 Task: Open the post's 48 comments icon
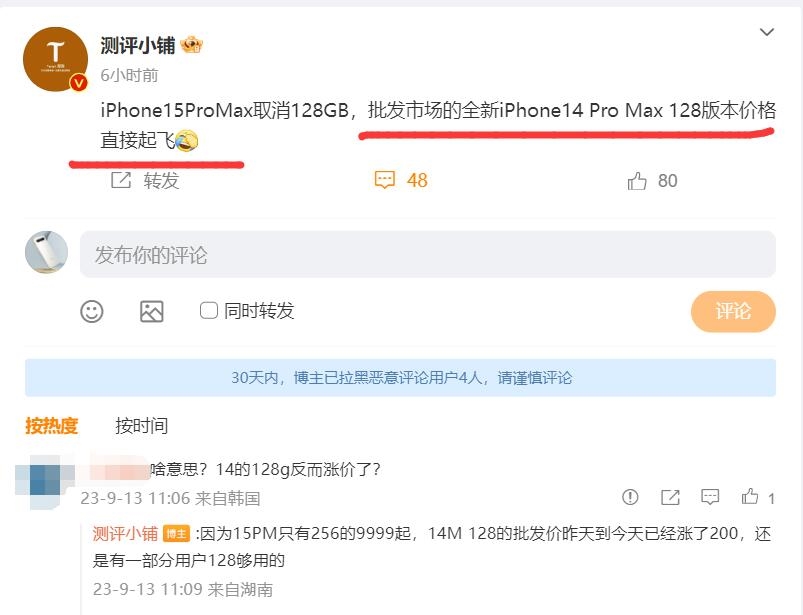pos(385,180)
